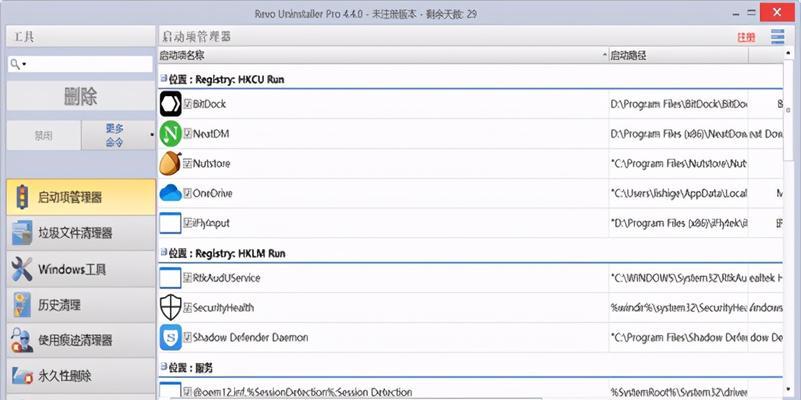The width and height of the screenshot is (801, 400).
Task: Select the BitDock path D:\Program Files\BitDock
Action: 679,104
